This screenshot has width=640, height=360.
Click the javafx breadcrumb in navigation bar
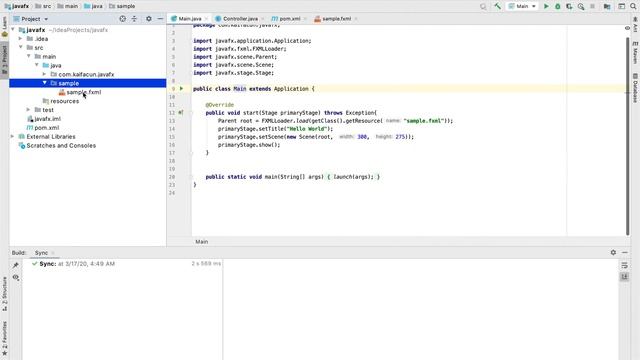coord(16,6)
